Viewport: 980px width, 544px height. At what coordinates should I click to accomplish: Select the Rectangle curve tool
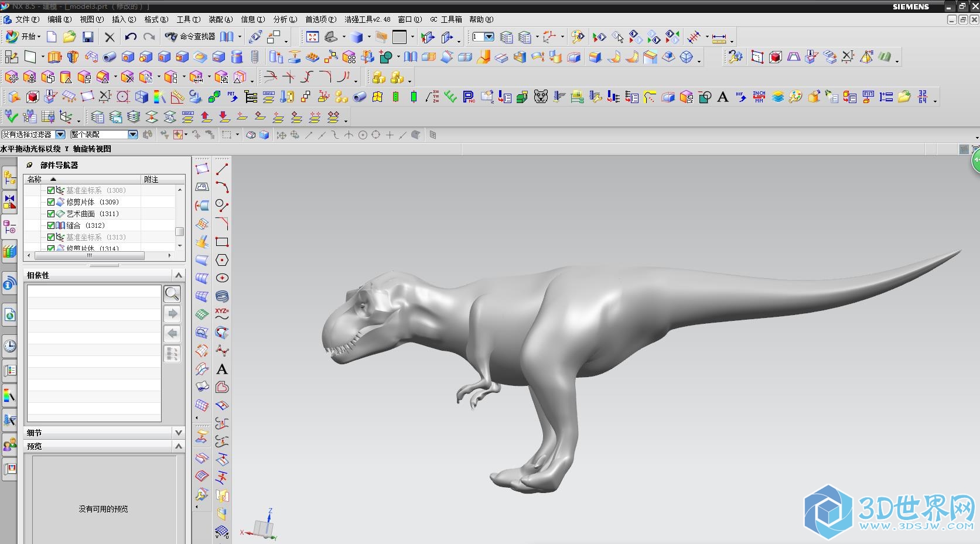(222, 242)
